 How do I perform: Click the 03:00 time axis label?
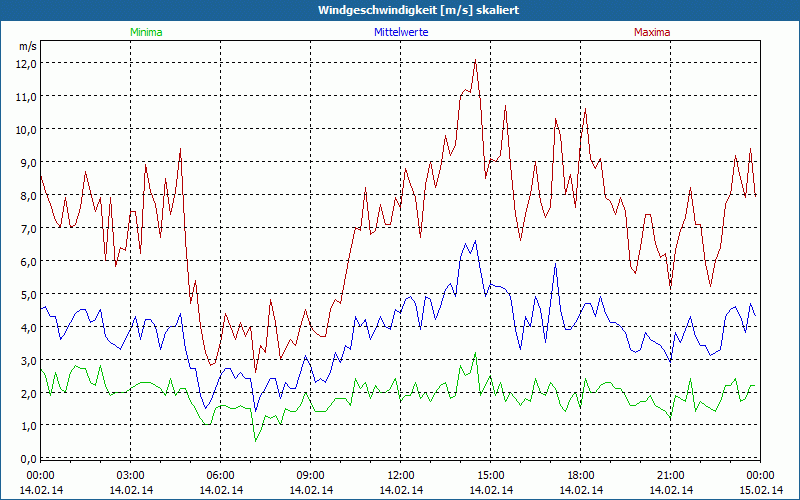pos(131,475)
